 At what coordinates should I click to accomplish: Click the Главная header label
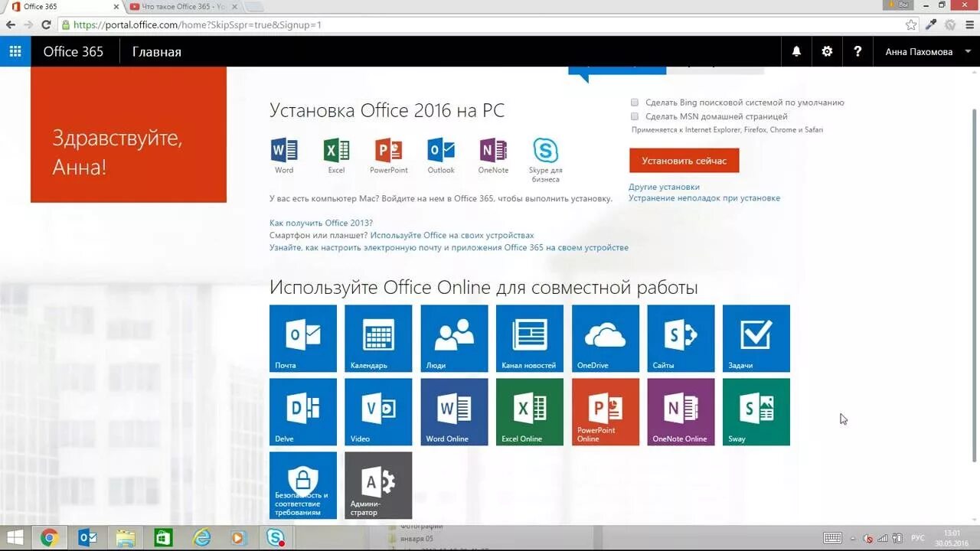tap(157, 51)
